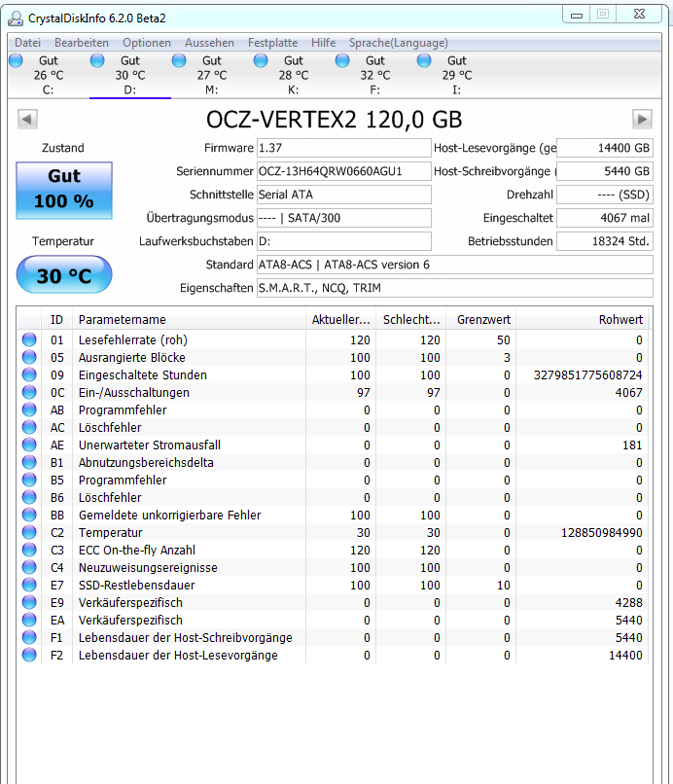Select drive I: tab at 29 °C
The image size is (673, 784).
[456, 75]
